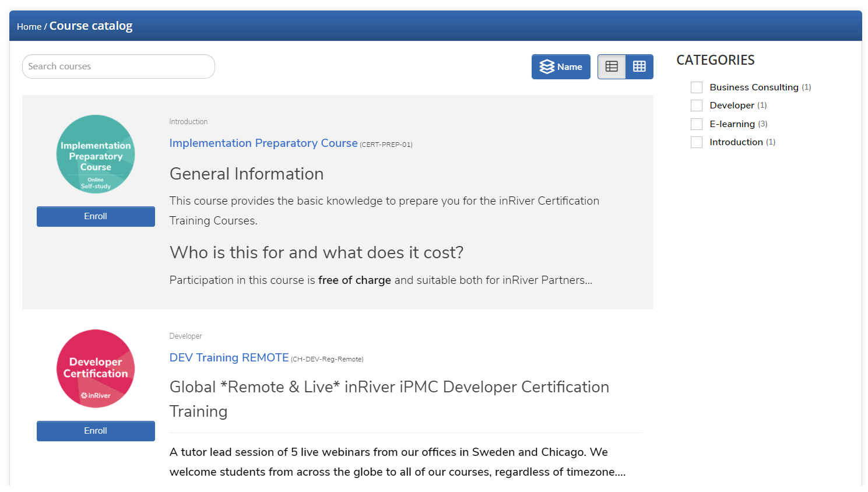
Task: Tick the Business Consulting category checkbox
Action: 697,87
